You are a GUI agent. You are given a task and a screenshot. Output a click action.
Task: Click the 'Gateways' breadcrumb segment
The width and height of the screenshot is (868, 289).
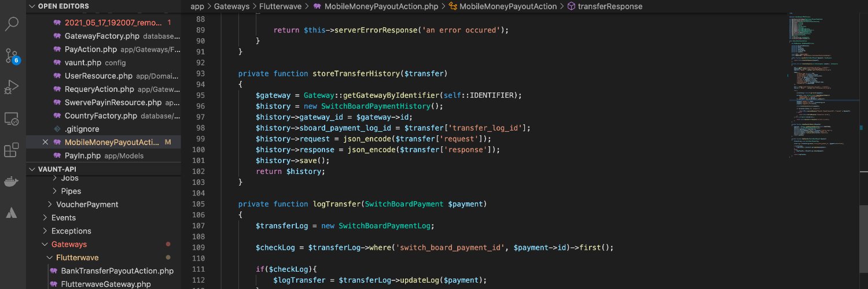point(231,6)
